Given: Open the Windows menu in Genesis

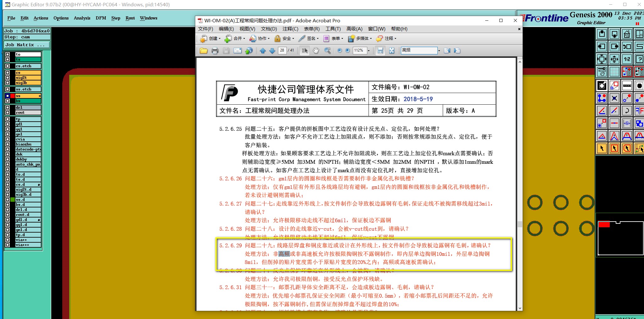Looking at the screenshot, I should (149, 18).
